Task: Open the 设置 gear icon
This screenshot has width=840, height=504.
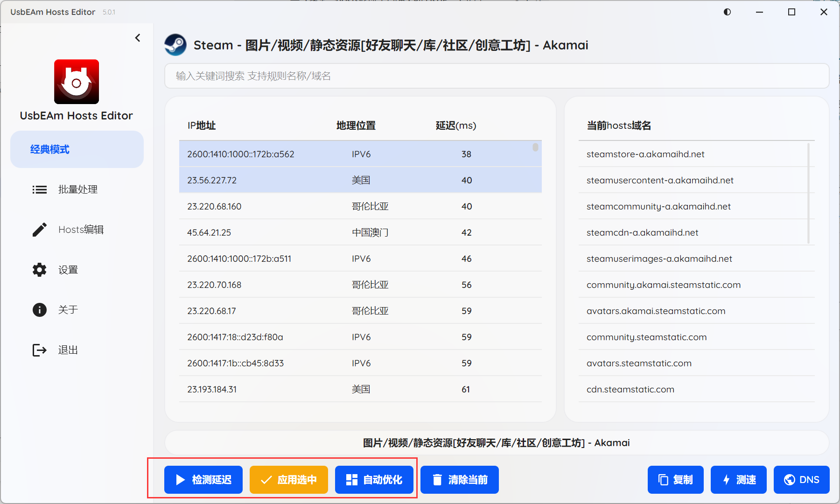Action: [40, 270]
